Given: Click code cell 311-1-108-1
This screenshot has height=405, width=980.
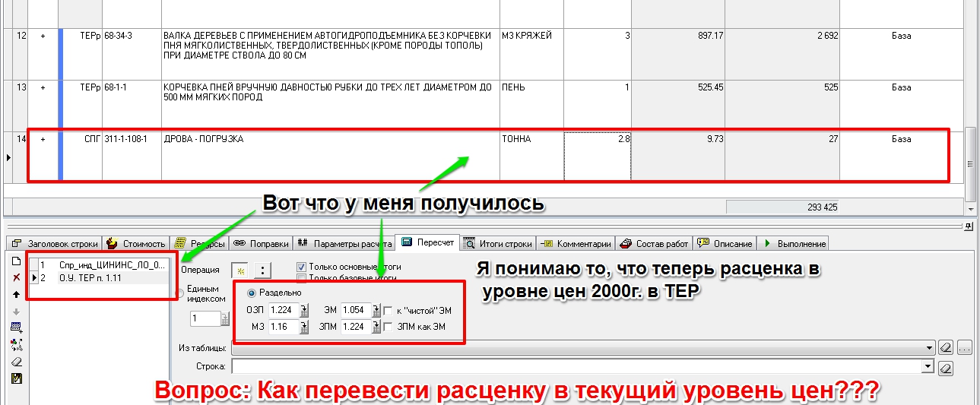Looking at the screenshot, I should [x=132, y=157].
